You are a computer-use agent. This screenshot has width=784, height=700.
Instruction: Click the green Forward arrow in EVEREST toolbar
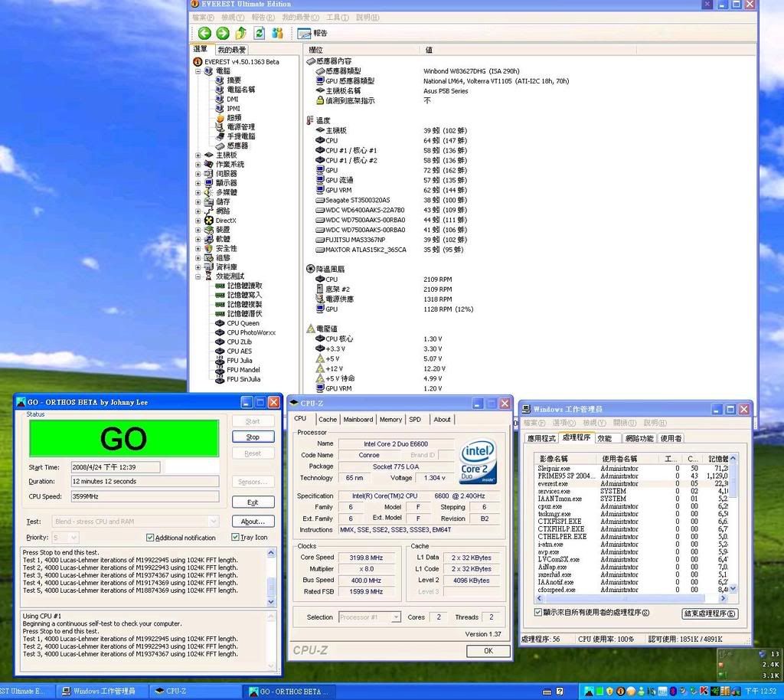click(x=223, y=33)
